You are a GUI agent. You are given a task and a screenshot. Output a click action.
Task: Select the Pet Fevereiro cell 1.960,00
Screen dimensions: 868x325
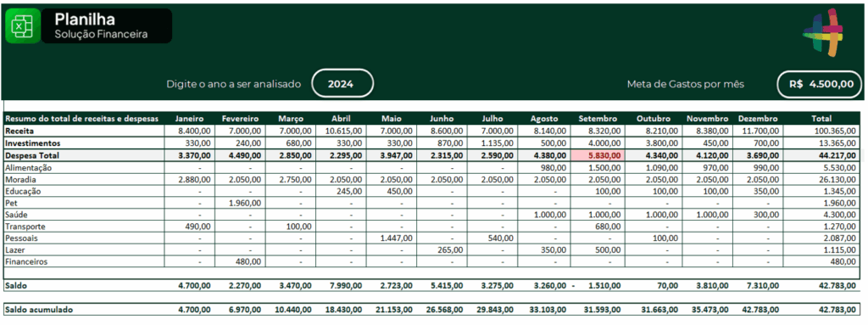pos(240,203)
